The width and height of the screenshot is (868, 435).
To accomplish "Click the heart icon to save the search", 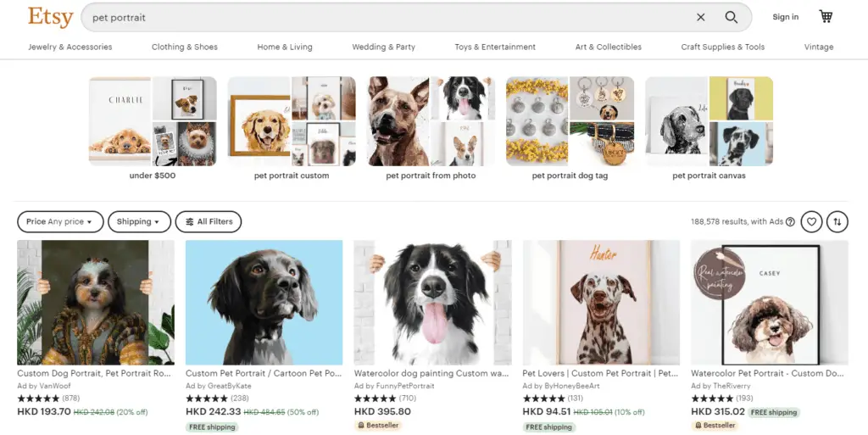I will coord(811,221).
